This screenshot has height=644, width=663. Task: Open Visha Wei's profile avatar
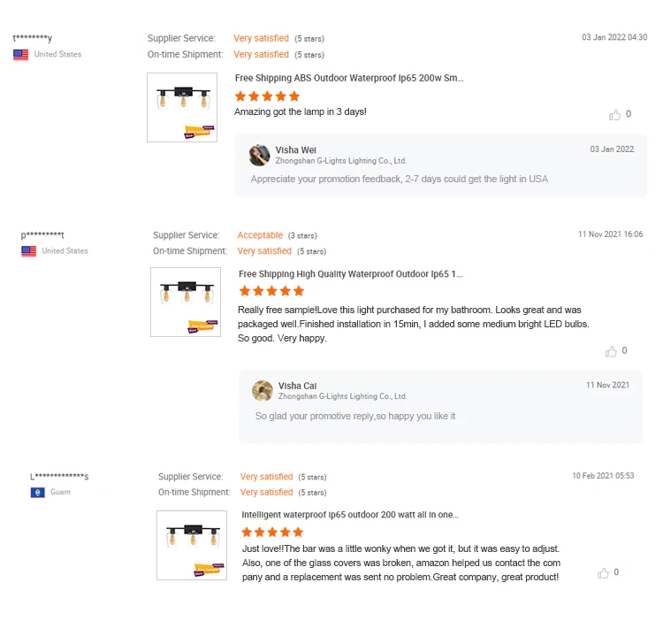pos(259,156)
